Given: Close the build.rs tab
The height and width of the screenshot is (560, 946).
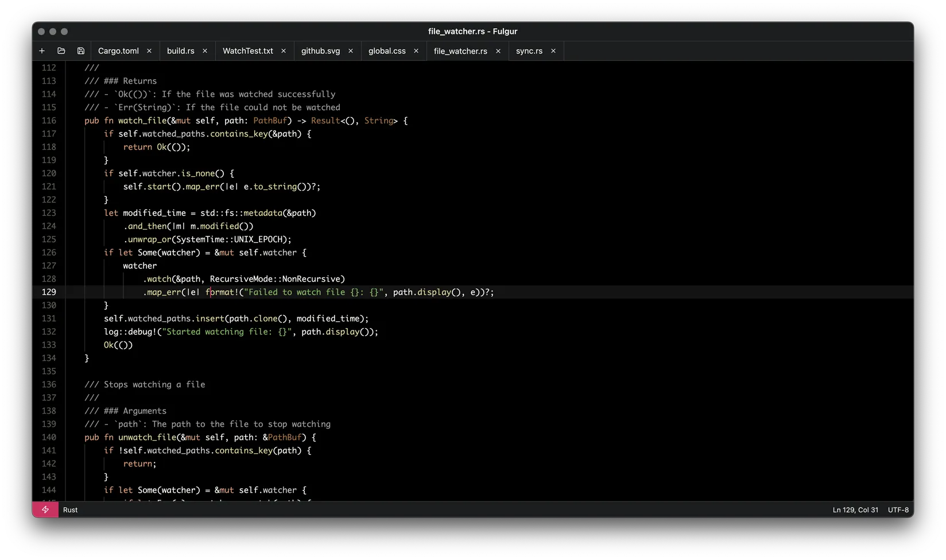Looking at the screenshot, I should [x=205, y=51].
